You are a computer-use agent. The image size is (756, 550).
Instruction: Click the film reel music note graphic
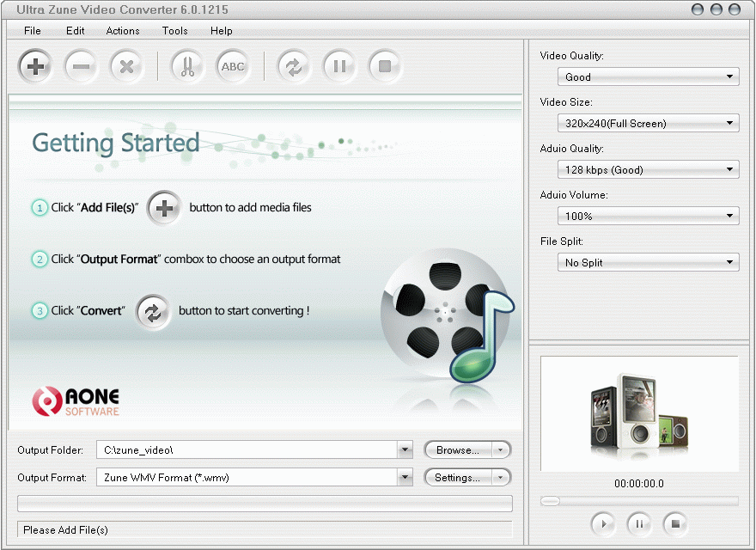447,316
